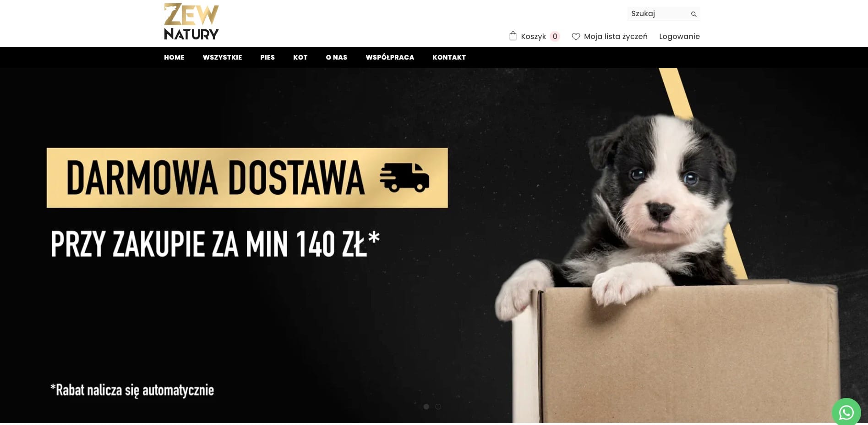Open the WSPÓŁPRACA page
This screenshot has height=425, width=868.
(390, 57)
